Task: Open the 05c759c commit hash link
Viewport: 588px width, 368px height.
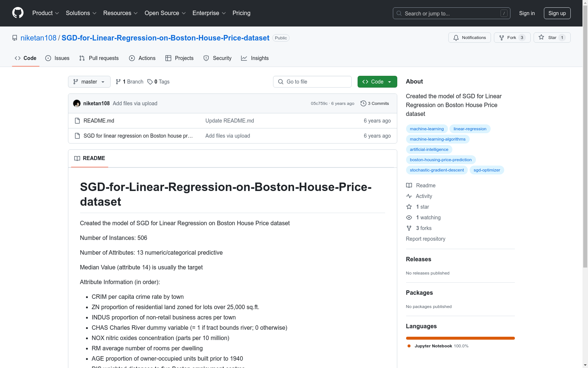Action: [319, 103]
